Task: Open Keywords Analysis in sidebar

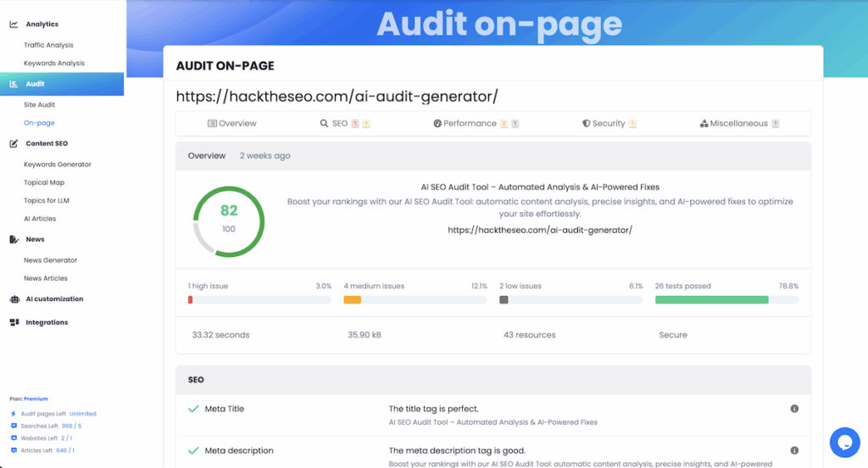Action: coord(54,63)
